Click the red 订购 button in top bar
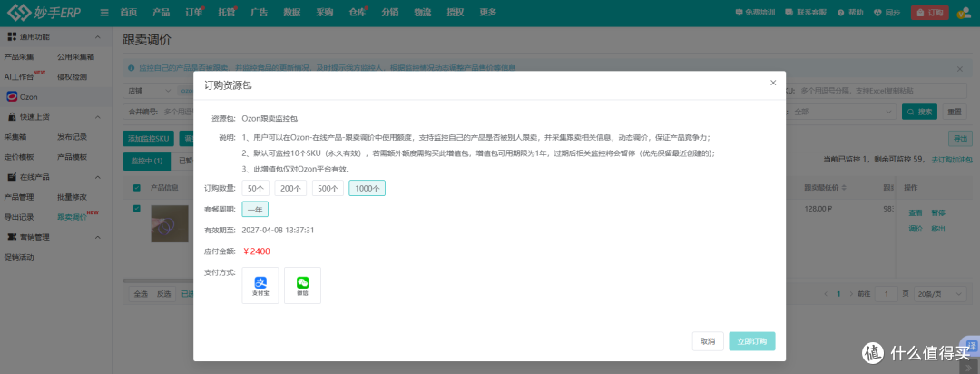This screenshot has height=374, width=980. click(x=929, y=13)
